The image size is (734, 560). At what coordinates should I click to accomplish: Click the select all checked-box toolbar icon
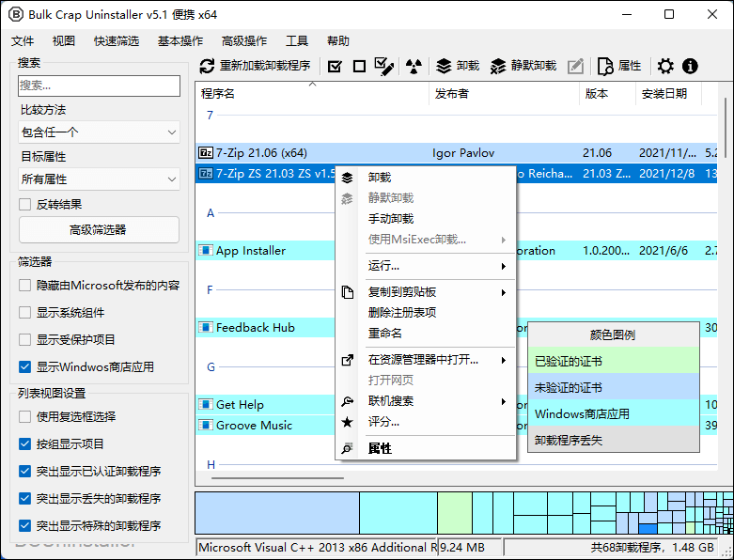(x=335, y=66)
